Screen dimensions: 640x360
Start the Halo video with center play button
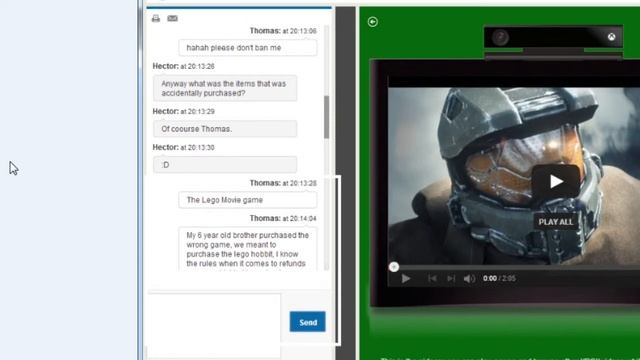pyautogui.click(x=556, y=181)
